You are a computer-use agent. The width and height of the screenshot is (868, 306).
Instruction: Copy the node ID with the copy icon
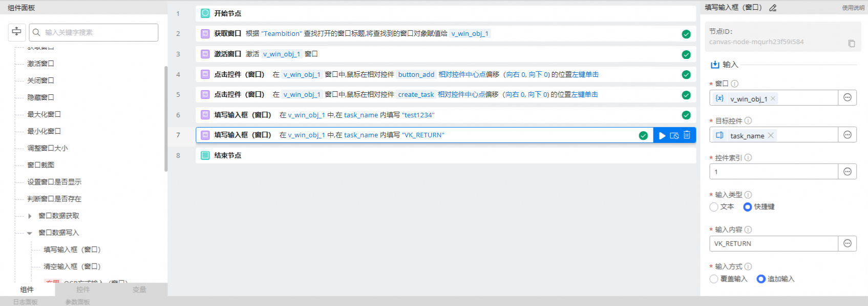[x=852, y=44]
